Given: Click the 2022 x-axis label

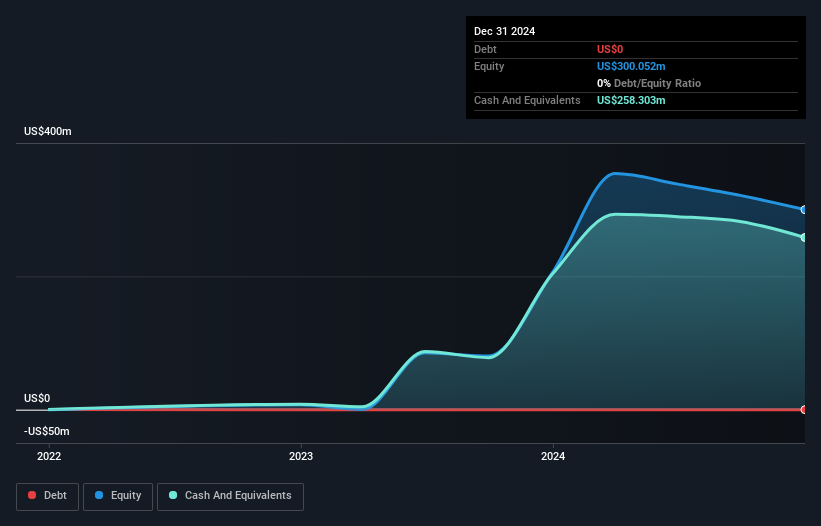Looking at the screenshot, I should [x=49, y=456].
